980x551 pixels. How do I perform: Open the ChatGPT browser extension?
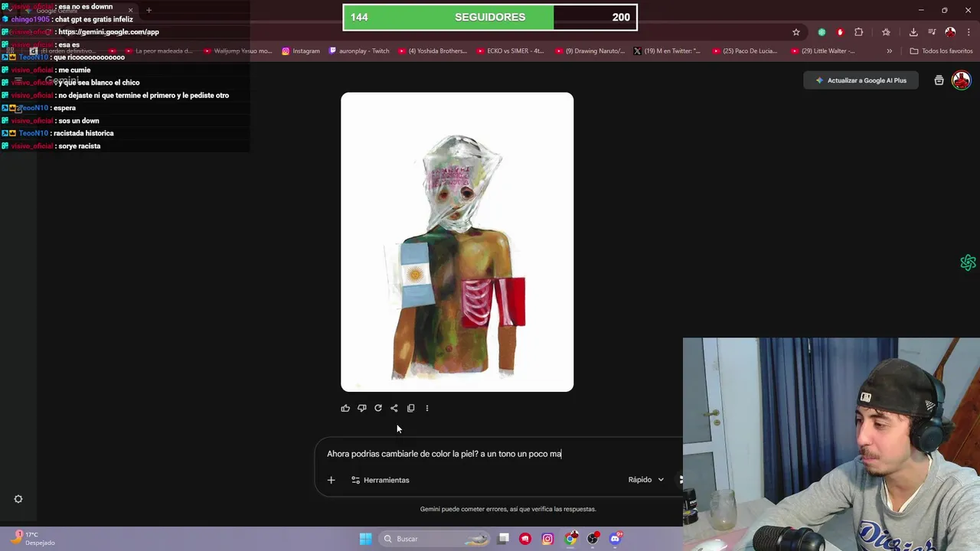coord(822,32)
